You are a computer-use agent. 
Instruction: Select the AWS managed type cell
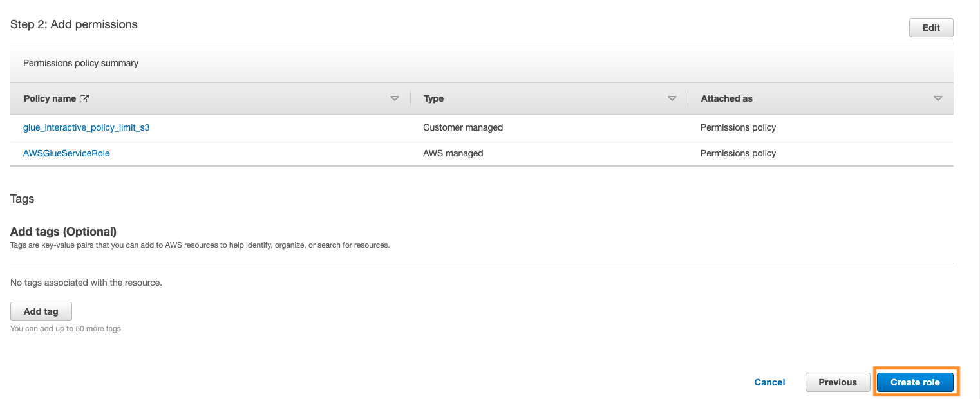click(x=453, y=153)
